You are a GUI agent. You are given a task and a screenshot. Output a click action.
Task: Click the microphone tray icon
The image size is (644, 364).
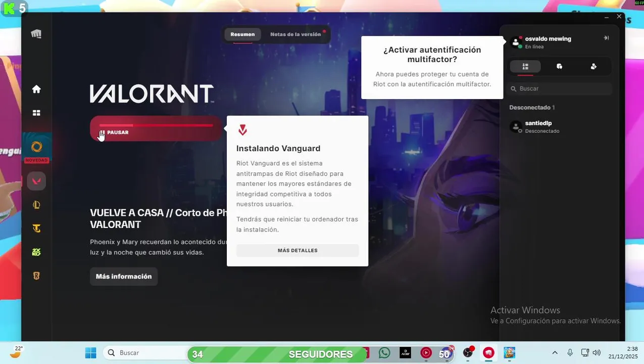[x=570, y=353]
